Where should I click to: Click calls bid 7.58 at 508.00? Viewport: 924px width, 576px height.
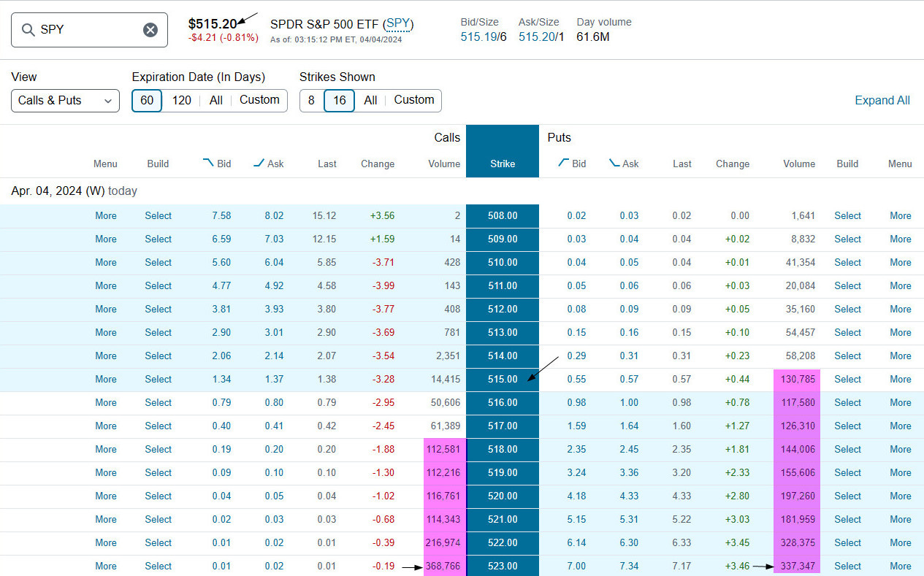[x=221, y=216]
